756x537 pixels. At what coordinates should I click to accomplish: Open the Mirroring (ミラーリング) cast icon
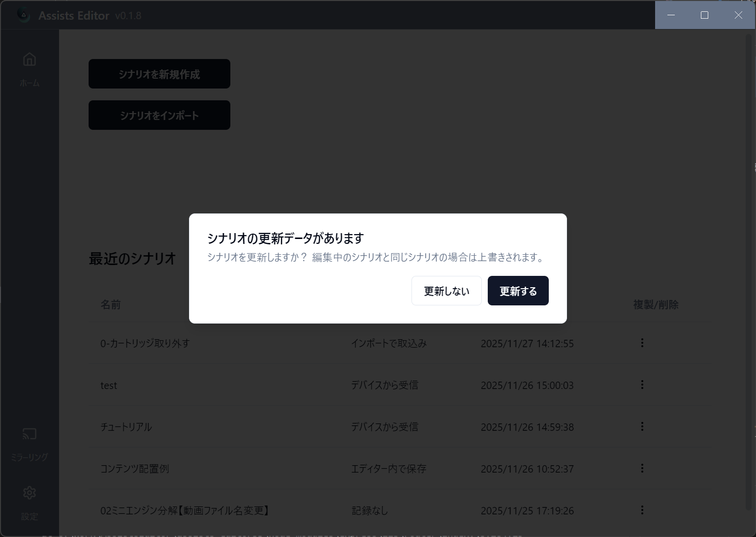[x=30, y=434]
